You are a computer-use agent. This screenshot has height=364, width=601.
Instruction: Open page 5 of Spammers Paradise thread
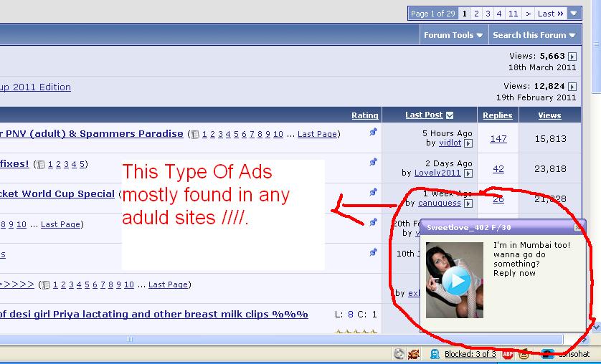pos(236,134)
